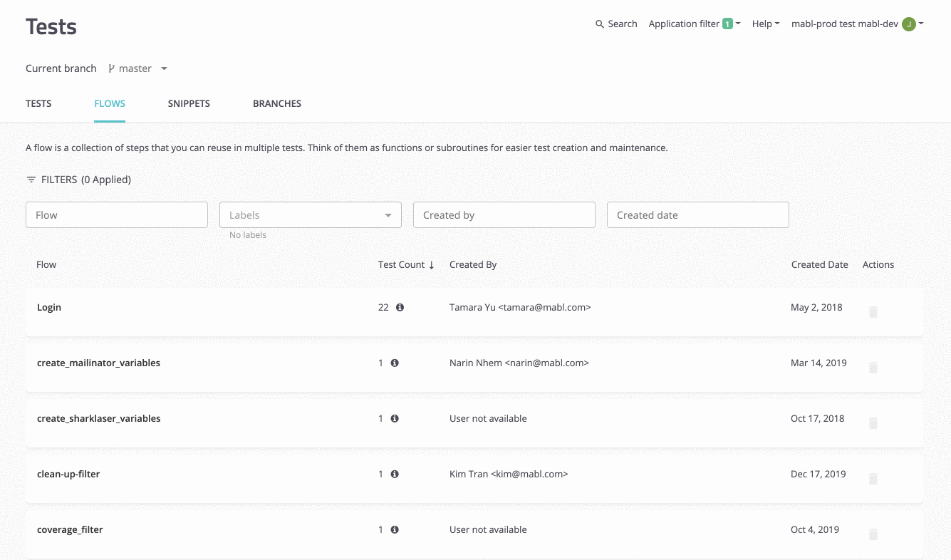The height and width of the screenshot is (560, 951).
Task: Open the coverage_filter flow
Action: [70, 530]
